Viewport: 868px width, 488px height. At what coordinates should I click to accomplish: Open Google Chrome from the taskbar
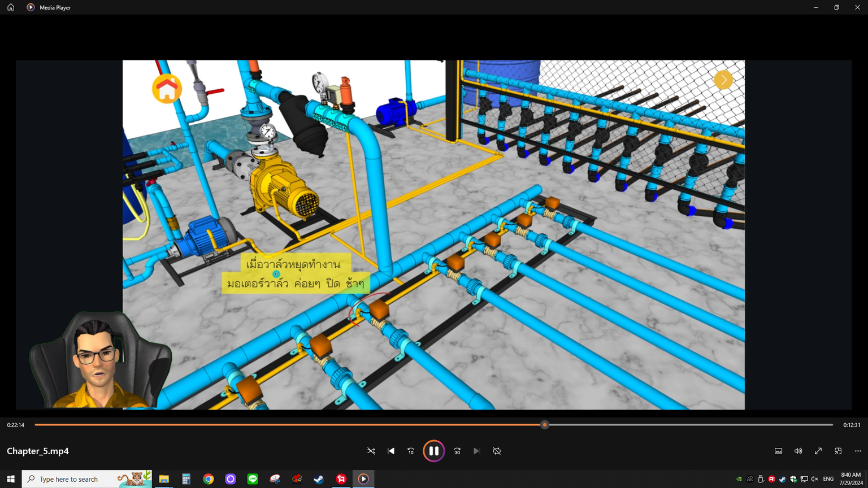pyautogui.click(x=209, y=479)
